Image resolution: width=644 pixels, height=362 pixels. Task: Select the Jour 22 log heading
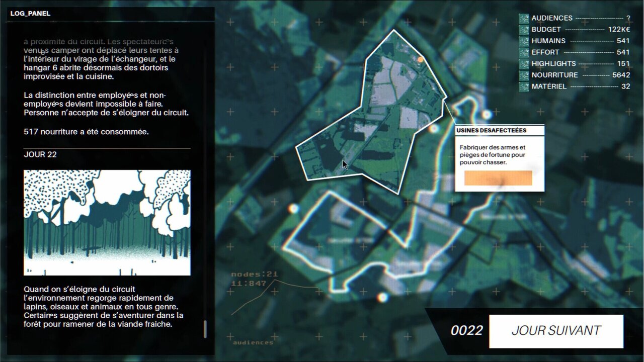(40, 154)
